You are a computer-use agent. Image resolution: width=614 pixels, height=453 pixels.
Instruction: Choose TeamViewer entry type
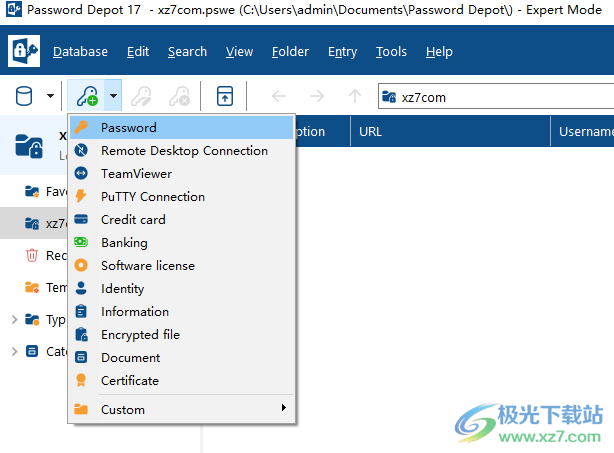[x=182, y=173]
